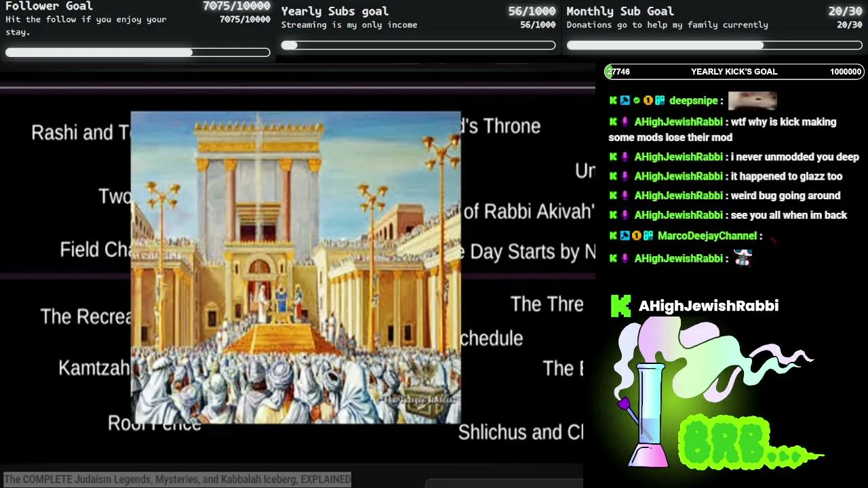
Task: Click AHighJewishRabbi username on 'never unmodded' message
Action: (x=678, y=157)
